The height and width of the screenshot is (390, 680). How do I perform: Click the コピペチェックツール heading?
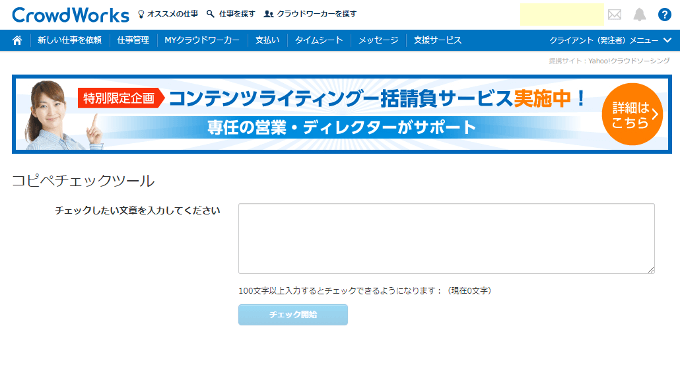coord(83,180)
